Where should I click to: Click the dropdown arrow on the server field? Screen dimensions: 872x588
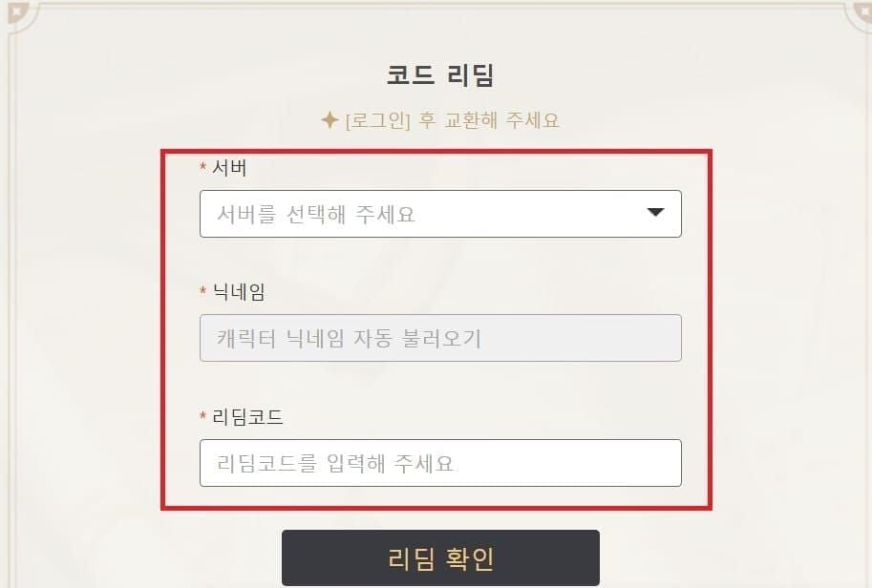(654, 213)
